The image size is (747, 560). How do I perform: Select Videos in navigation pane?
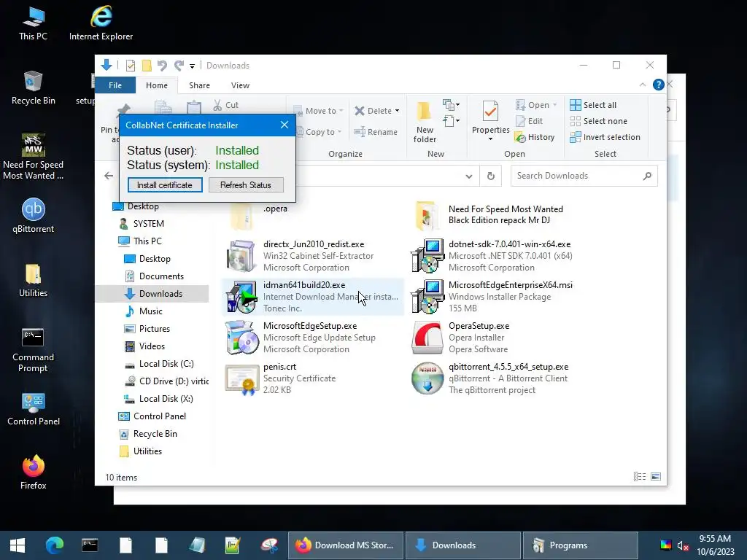(x=152, y=346)
